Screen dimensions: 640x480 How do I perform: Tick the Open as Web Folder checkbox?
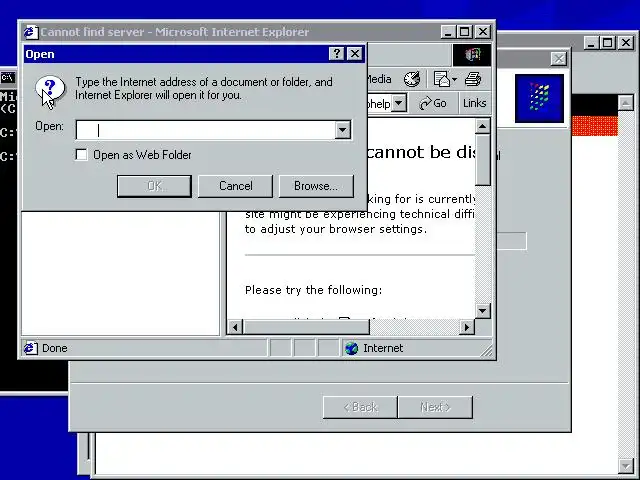click(81, 155)
